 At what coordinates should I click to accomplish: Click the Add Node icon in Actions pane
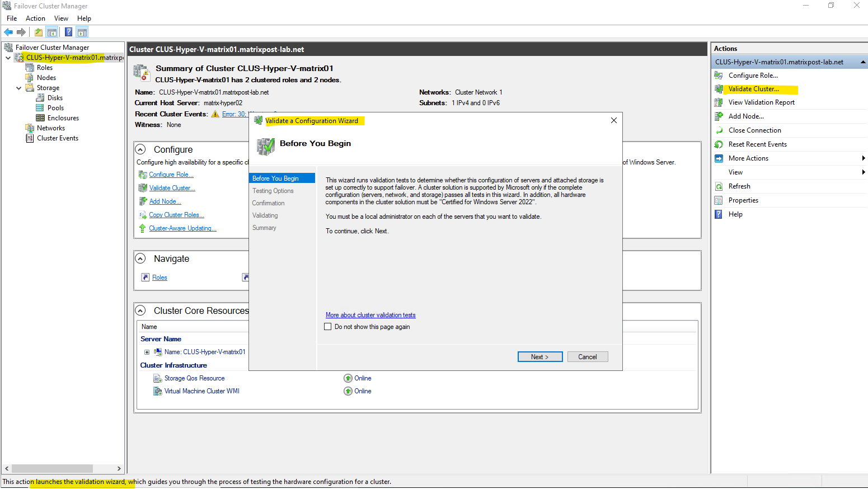pyautogui.click(x=719, y=116)
